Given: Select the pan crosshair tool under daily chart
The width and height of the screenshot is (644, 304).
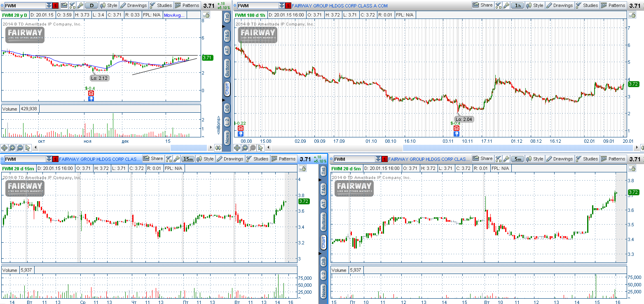Looking at the screenshot, I should (5, 148).
